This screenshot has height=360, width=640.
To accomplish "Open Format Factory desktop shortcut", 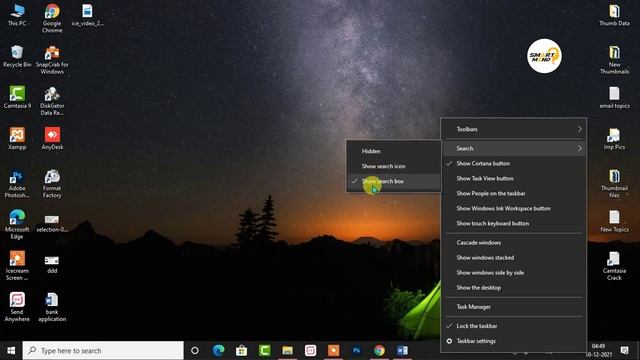I will click(x=52, y=184).
